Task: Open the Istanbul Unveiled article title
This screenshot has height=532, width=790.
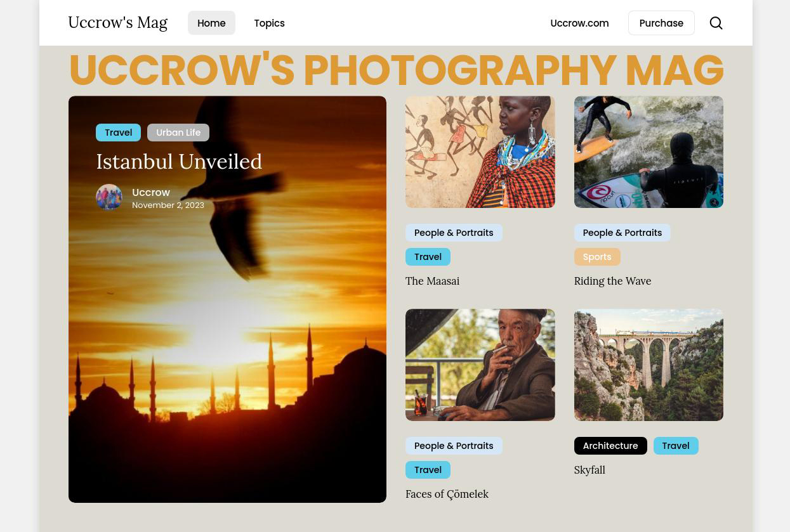Action: [x=179, y=162]
